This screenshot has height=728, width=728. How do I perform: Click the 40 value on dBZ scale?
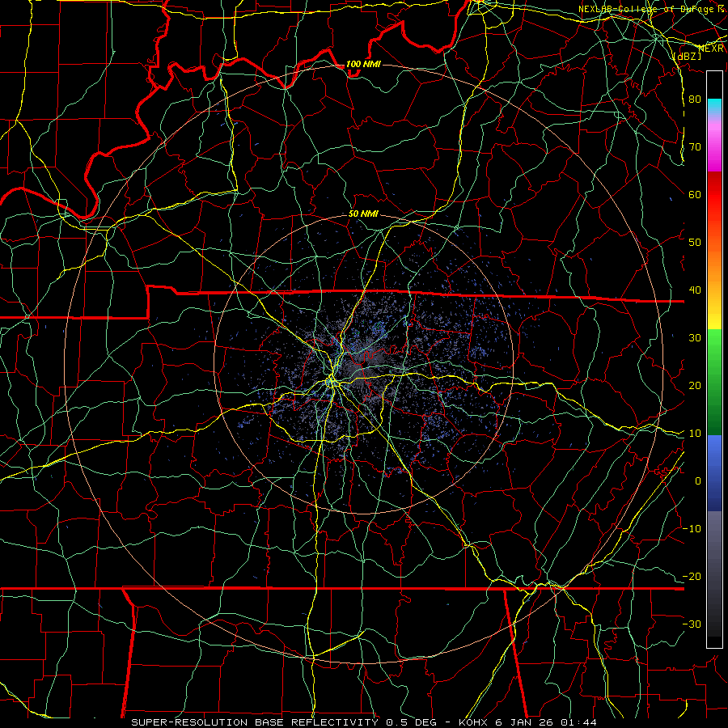[695, 290]
